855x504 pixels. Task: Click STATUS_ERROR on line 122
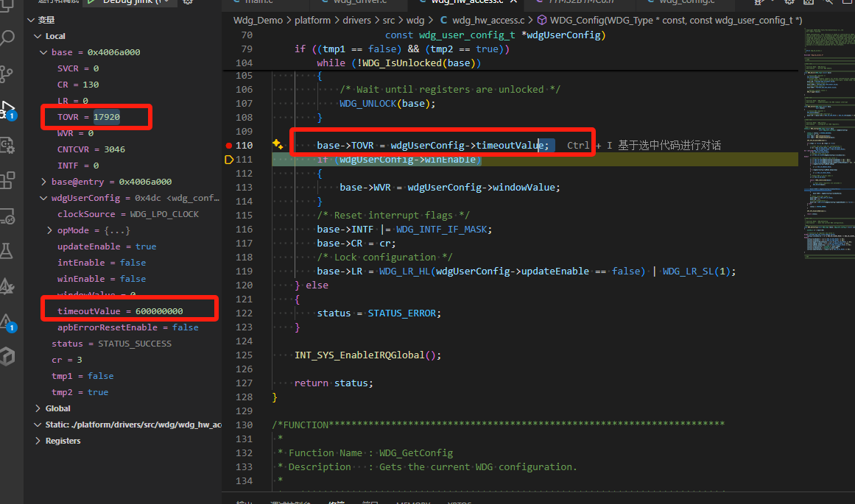click(x=402, y=313)
